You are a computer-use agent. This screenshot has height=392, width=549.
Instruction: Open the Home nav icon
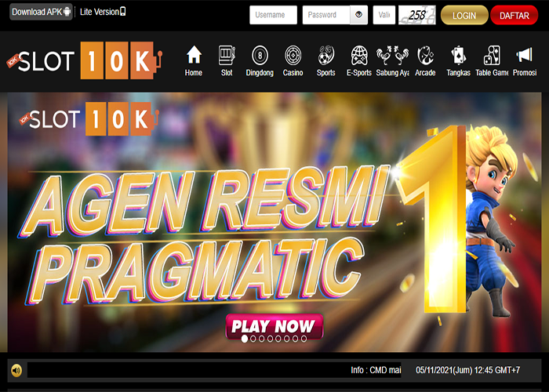point(194,55)
